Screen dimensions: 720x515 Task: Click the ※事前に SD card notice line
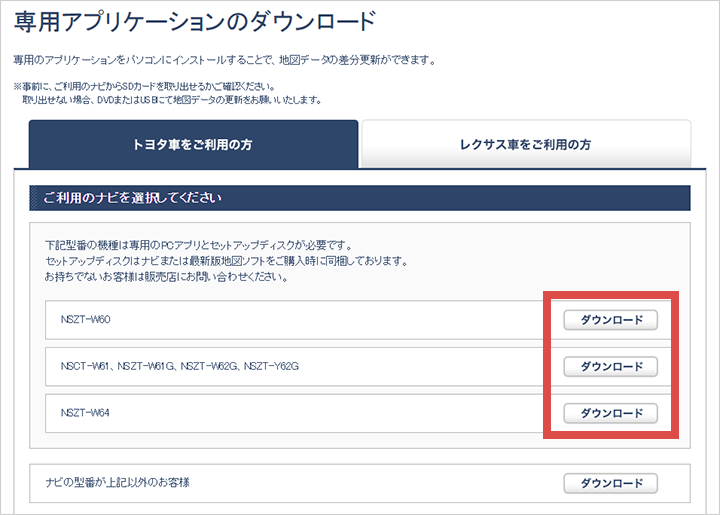click(x=144, y=86)
